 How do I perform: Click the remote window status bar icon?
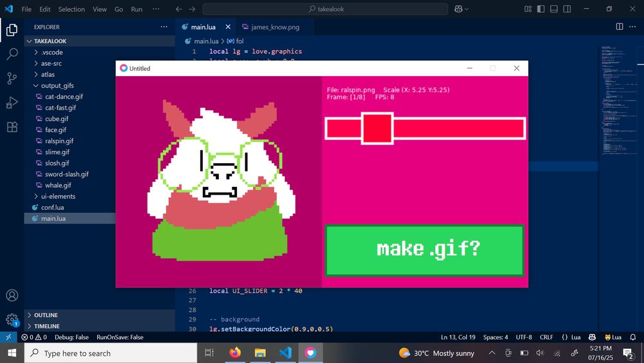8,337
